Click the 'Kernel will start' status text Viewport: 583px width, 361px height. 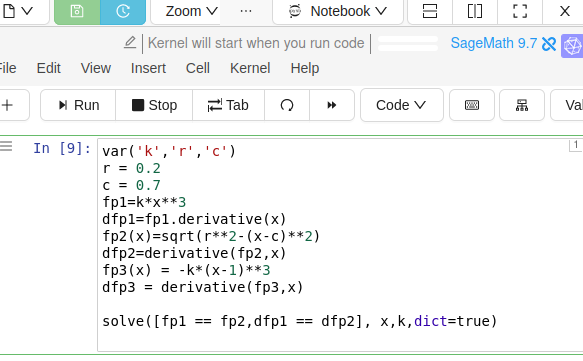click(256, 43)
